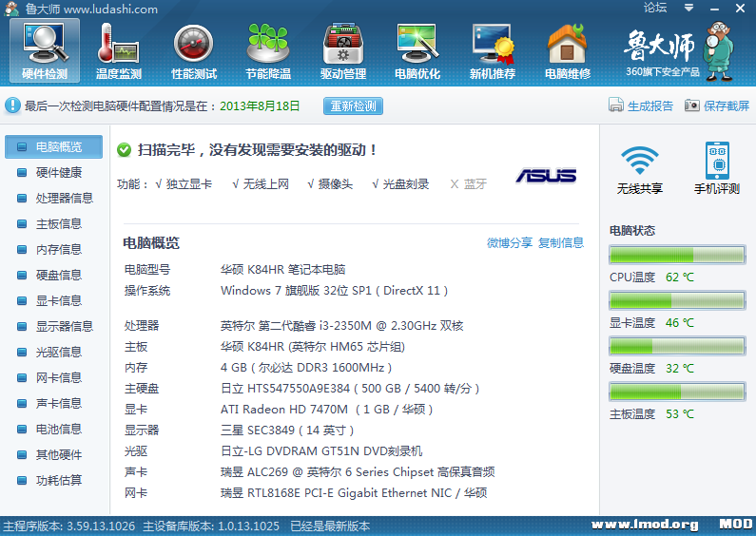Open 节能降温 energy saving clover icon

pyautogui.click(x=268, y=50)
